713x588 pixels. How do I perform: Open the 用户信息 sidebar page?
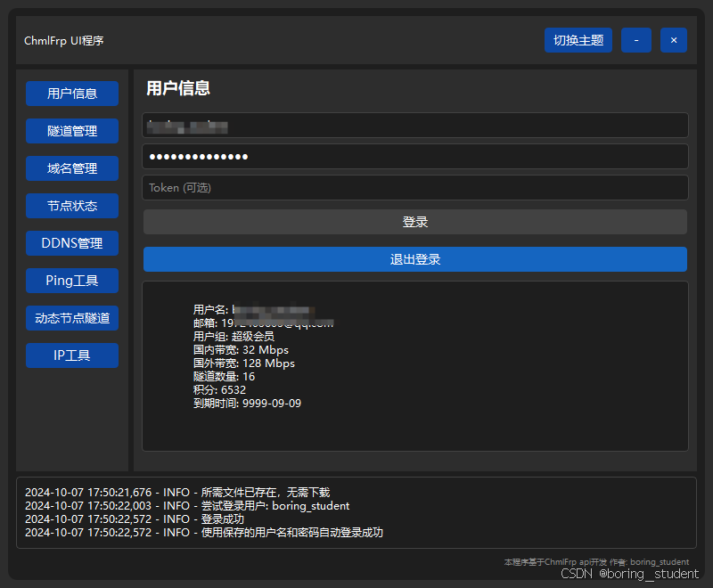point(72,94)
